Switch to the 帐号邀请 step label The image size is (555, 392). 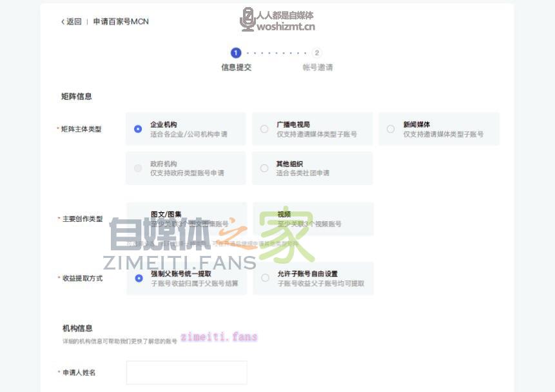pos(317,67)
